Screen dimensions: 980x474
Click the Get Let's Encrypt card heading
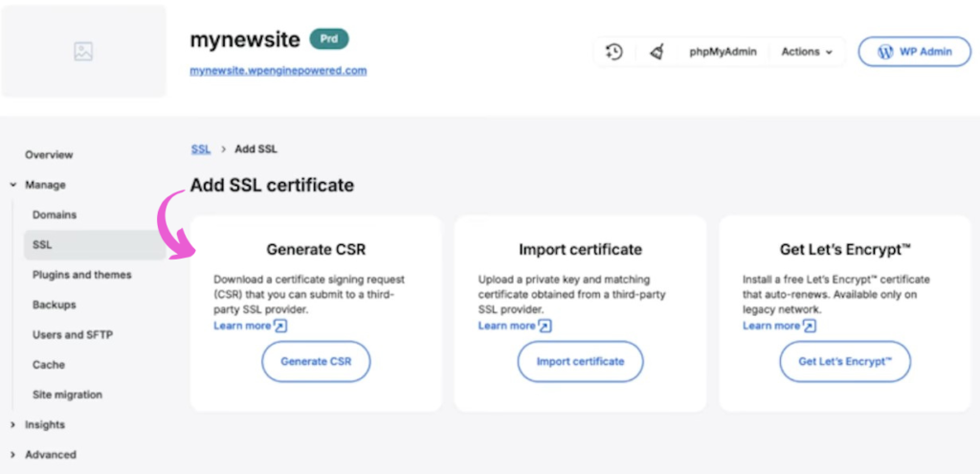(845, 250)
